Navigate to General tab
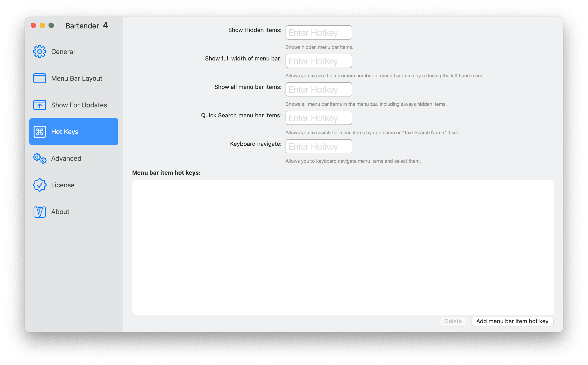Viewport: 588px width, 365px height. [74, 52]
